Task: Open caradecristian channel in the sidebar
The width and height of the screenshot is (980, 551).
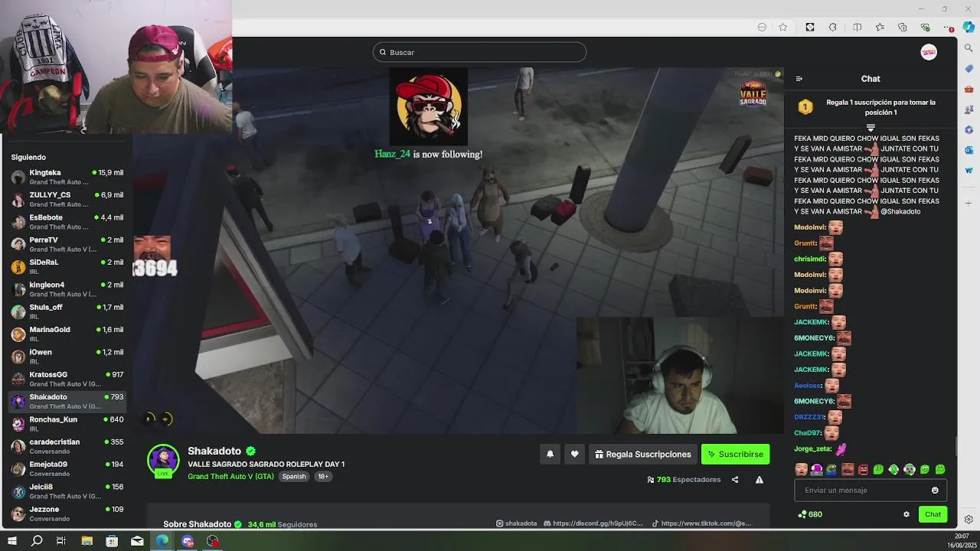Action: click(x=67, y=446)
